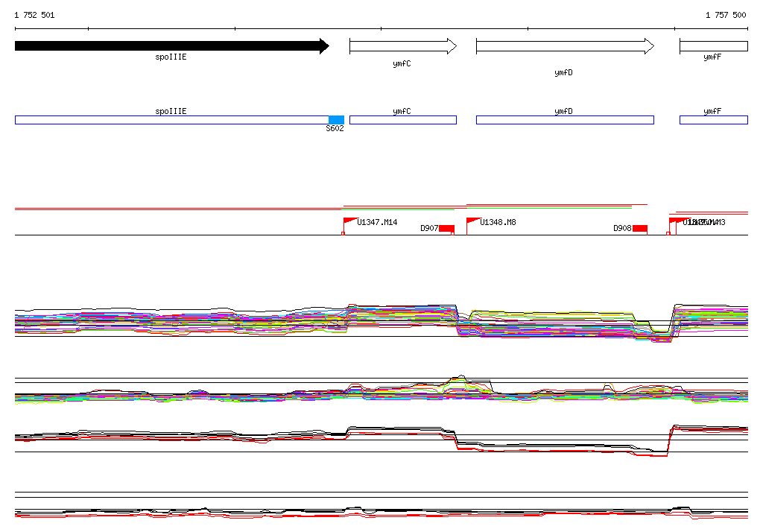This screenshot has width=763, height=532.
Task: Click the black spoIIIE gene arrow
Action: point(172,46)
